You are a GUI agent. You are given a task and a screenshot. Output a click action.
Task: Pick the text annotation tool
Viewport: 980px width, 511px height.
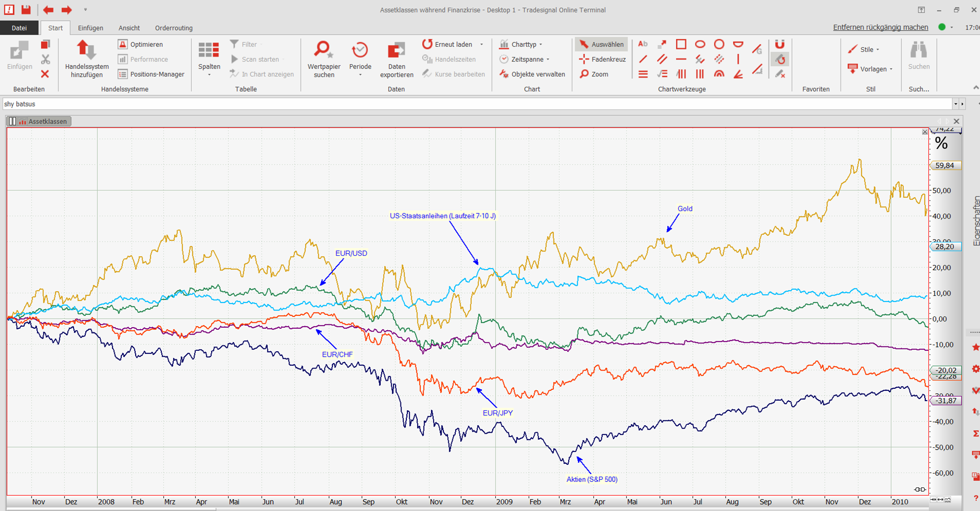pyautogui.click(x=643, y=44)
